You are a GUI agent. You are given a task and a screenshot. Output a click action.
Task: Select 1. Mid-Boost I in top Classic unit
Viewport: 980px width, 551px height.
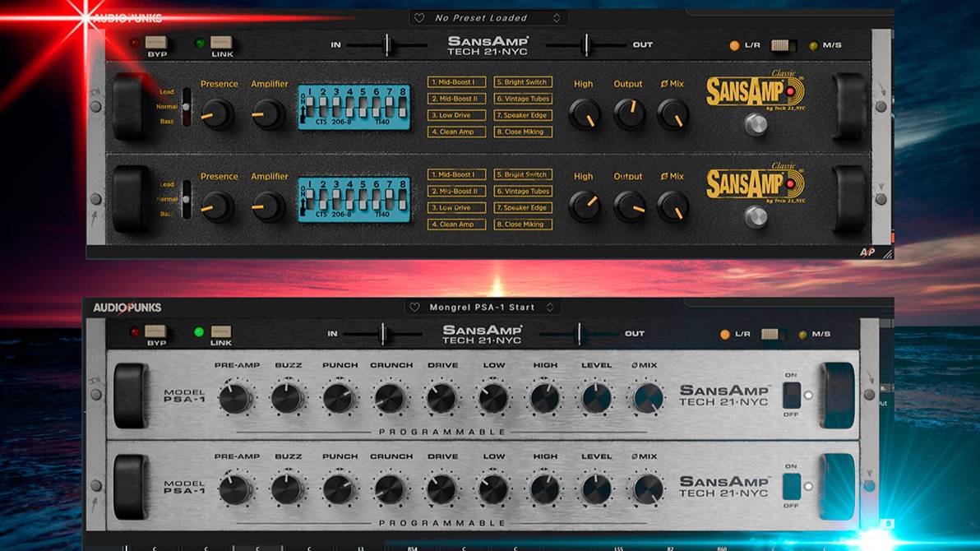coord(456,82)
